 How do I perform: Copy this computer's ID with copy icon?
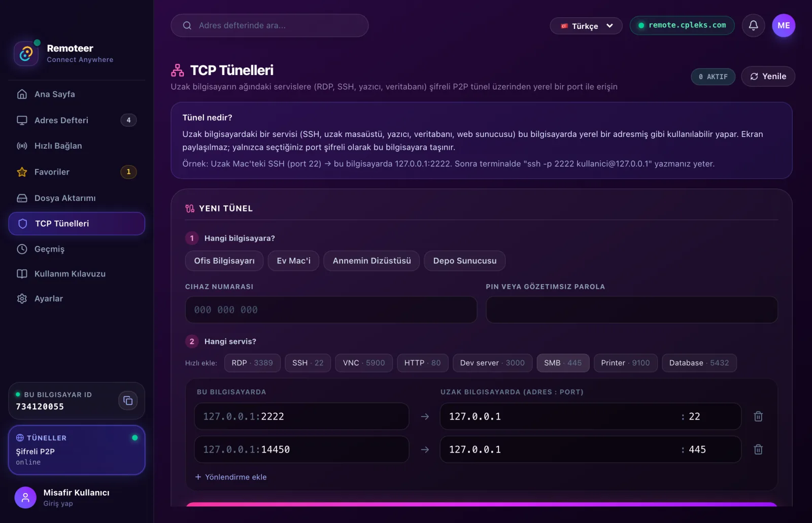(x=128, y=401)
